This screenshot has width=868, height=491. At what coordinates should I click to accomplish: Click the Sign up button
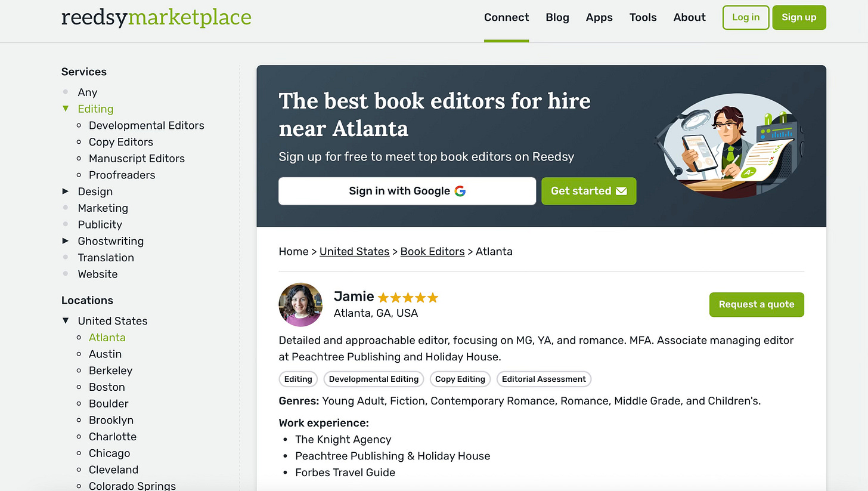point(799,17)
